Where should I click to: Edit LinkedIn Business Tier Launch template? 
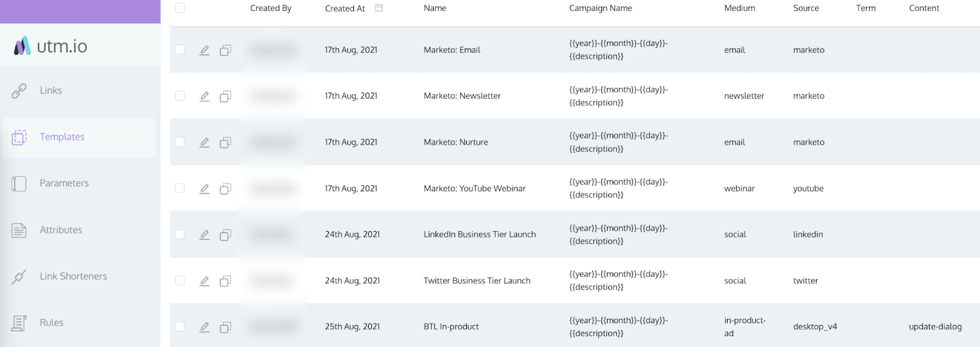(x=205, y=235)
